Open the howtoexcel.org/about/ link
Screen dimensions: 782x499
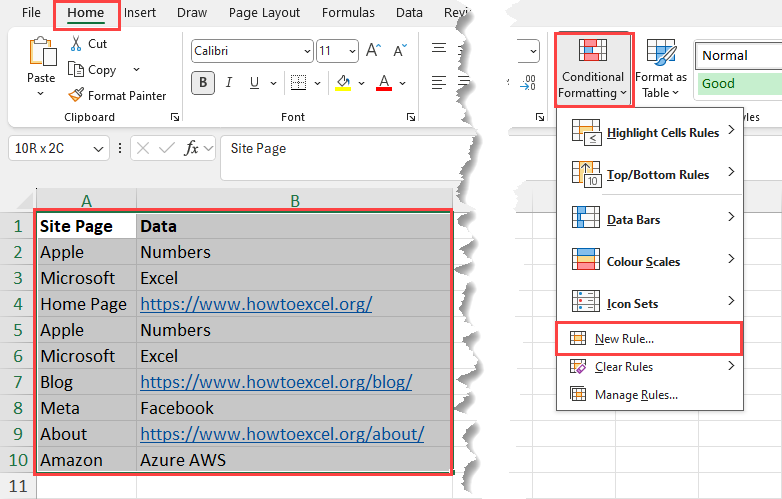pos(282,434)
